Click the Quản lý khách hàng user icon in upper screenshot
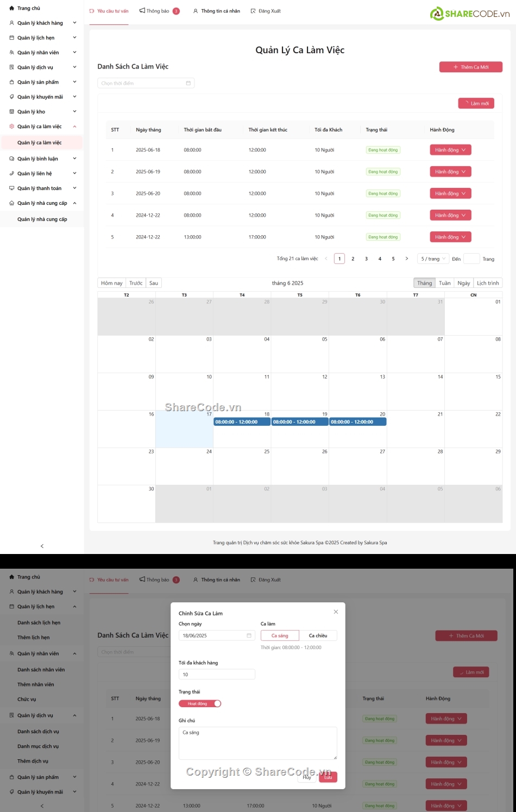Image resolution: width=516 pixels, height=812 pixels. coord(12,23)
